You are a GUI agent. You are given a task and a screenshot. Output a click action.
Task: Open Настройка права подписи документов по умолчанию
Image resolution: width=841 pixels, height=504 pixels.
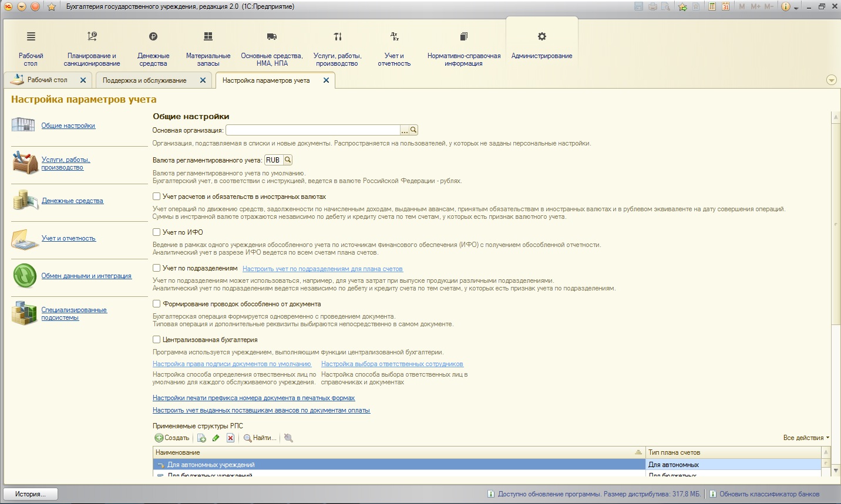click(x=232, y=364)
